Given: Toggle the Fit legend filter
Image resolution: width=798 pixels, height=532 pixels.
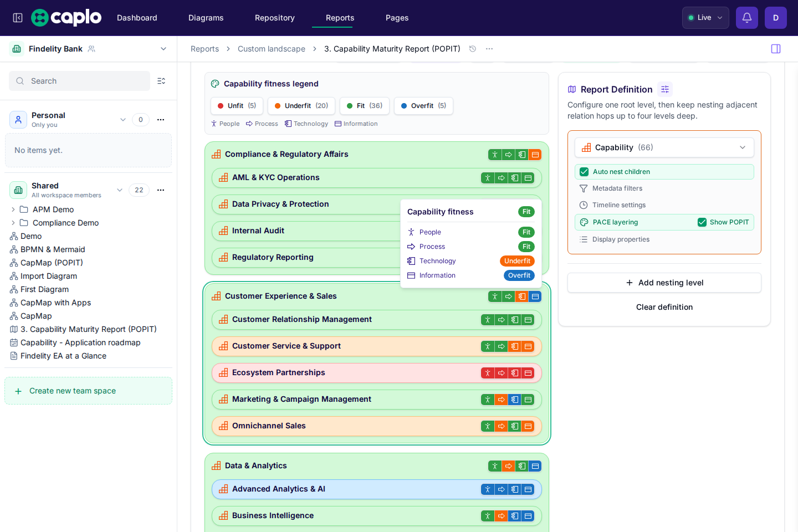Looking at the screenshot, I should tap(365, 106).
